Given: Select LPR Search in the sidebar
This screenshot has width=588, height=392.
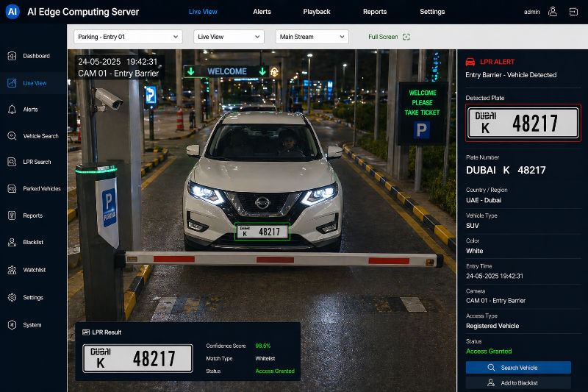Looking at the screenshot, I should pos(33,162).
